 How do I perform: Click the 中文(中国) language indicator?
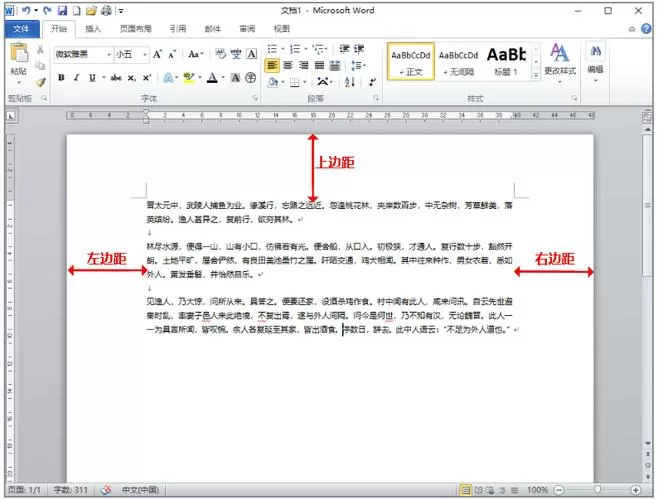point(140,490)
